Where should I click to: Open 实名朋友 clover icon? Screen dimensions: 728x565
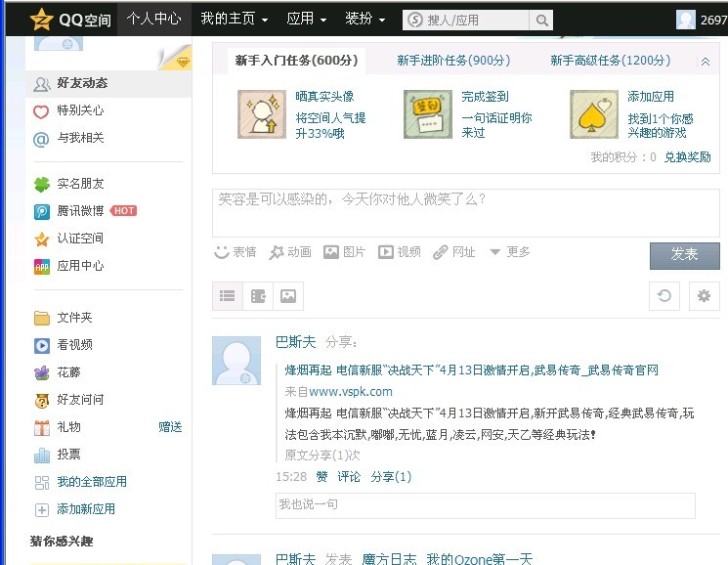[42, 185]
